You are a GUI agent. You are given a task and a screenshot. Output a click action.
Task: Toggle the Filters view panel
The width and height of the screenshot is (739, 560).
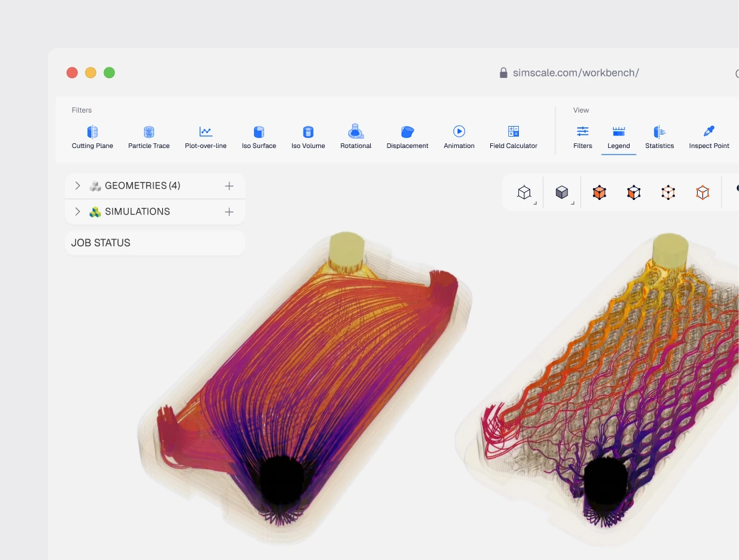[x=582, y=137]
